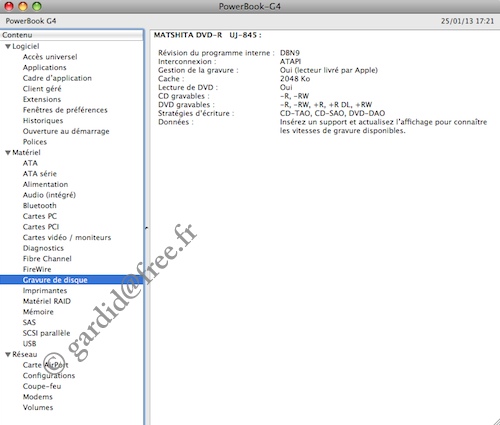500x425 pixels.
Task: Click Oui (lecteur livré par Apple) text
Action: pos(329,70)
